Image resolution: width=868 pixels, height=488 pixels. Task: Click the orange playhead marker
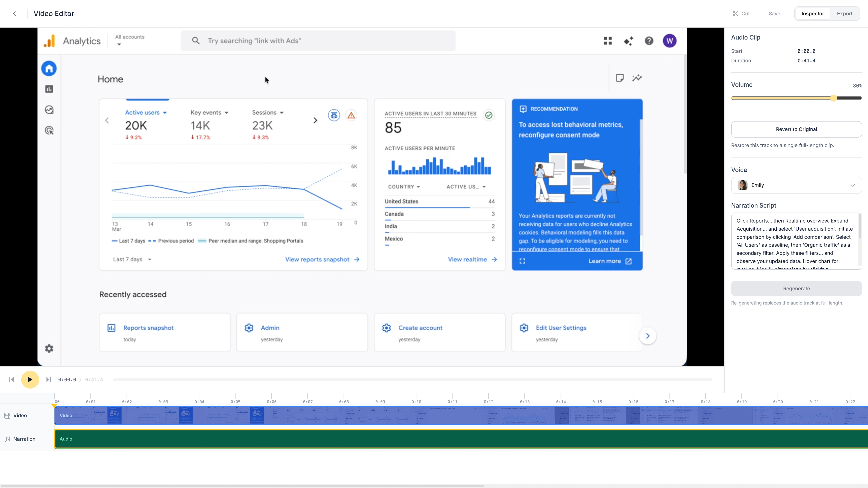coord(54,406)
